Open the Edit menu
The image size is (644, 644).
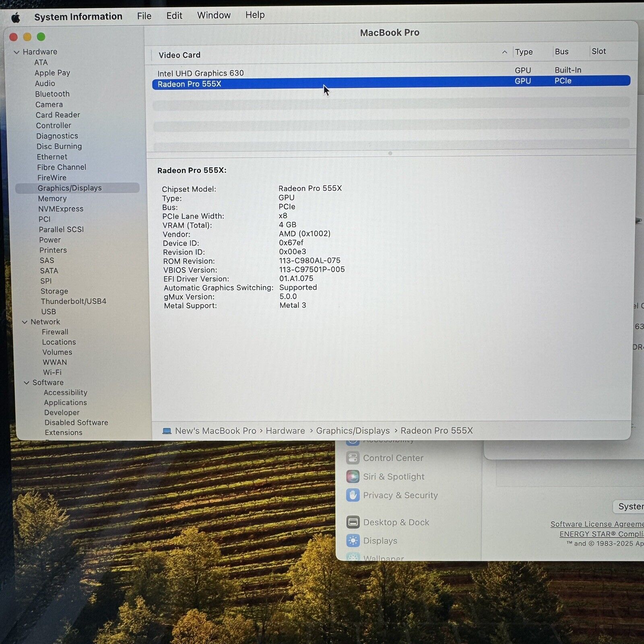click(174, 16)
